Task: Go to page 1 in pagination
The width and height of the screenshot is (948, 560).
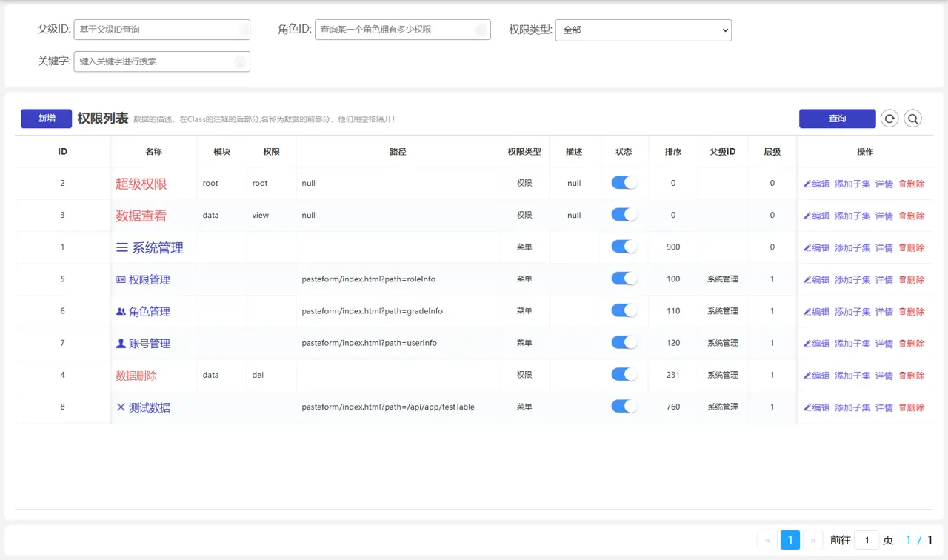Action: pyautogui.click(x=790, y=540)
